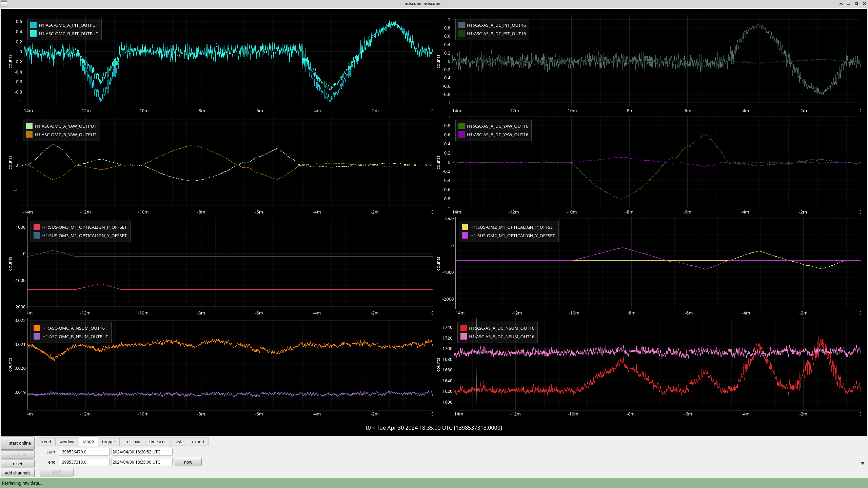Click the end UTC date field
This screenshot has height=488, width=868.
(142, 462)
